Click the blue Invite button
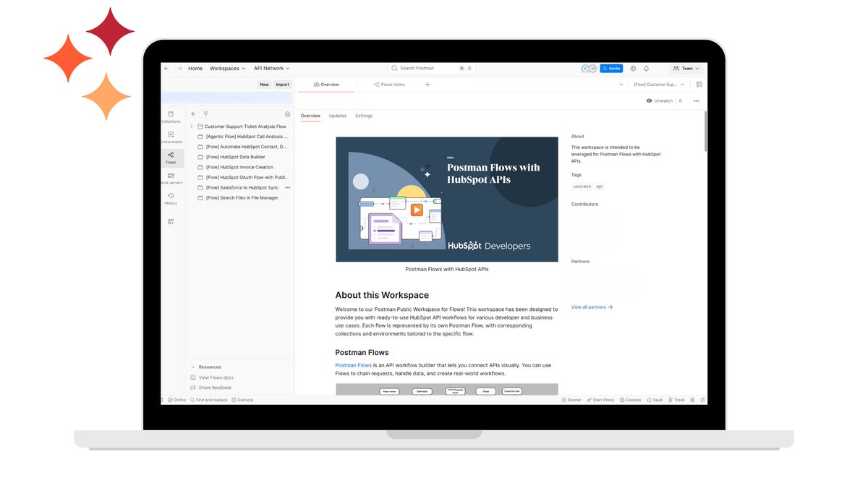The height and width of the screenshot is (488, 868). [611, 68]
